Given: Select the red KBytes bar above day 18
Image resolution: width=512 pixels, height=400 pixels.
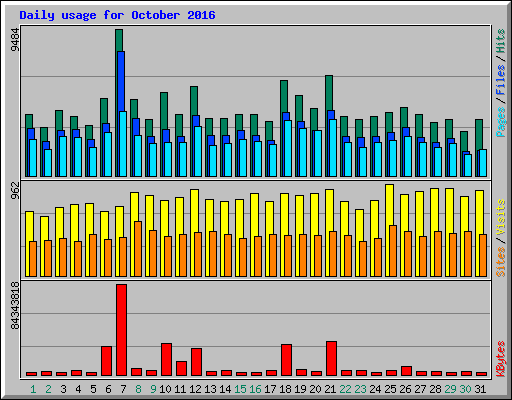Looking at the screenshot, I should pos(287,360).
